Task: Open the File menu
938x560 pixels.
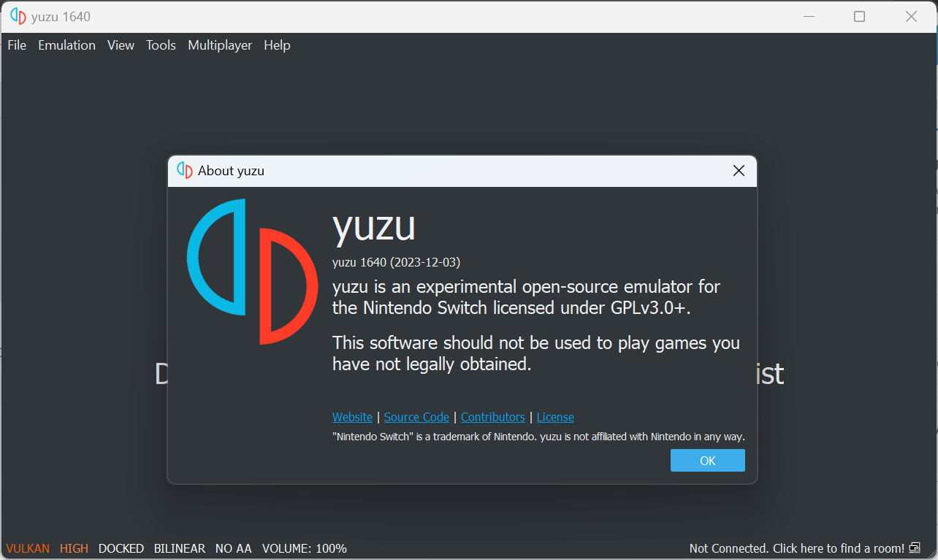Action: point(17,45)
